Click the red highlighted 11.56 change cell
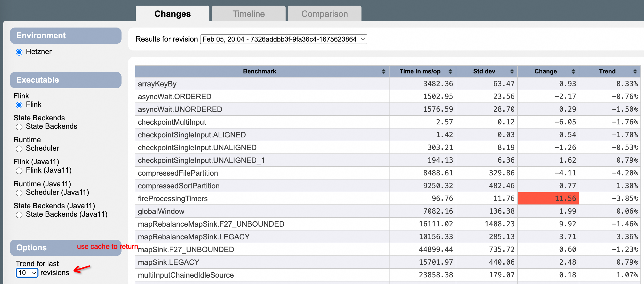This screenshot has height=284, width=644. coord(548,198)
